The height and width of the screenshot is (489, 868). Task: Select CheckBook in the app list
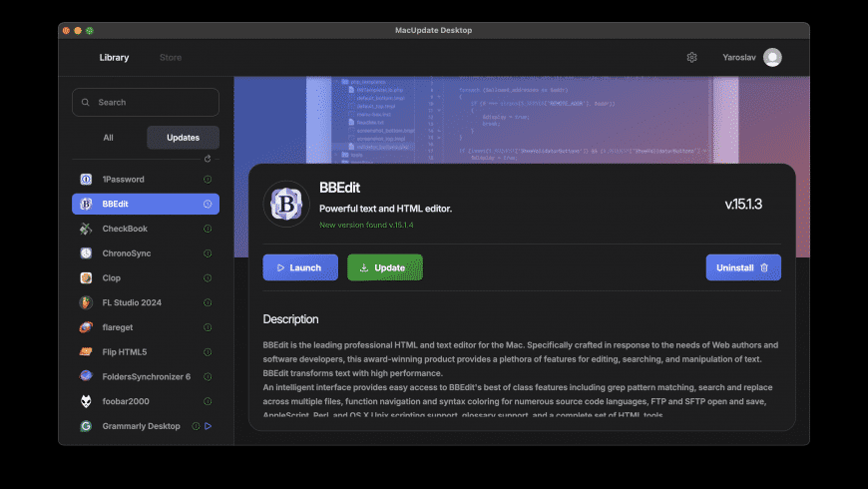(146, 229)
